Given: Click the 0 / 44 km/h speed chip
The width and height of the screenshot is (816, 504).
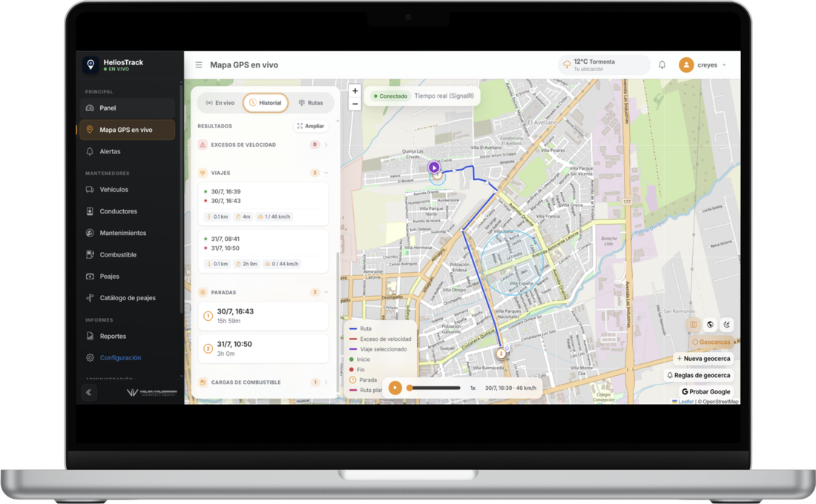Looking at the screenshot, I should pos(282,264).
